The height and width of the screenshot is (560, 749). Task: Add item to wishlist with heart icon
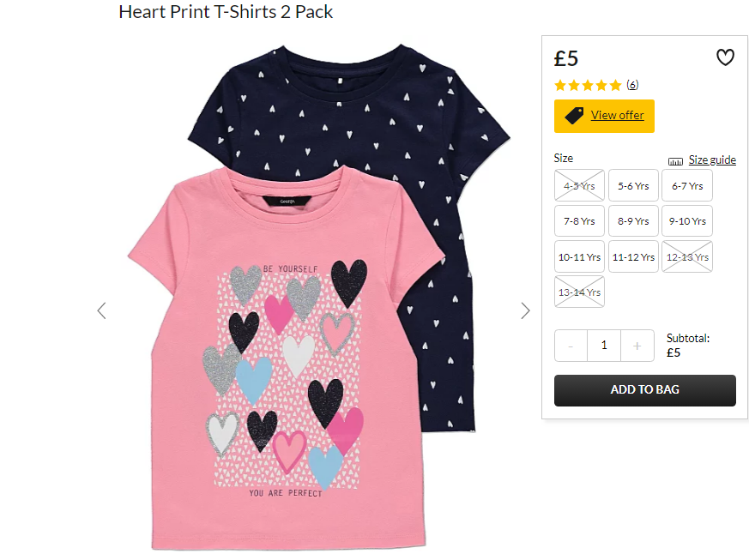coord(725,57)
